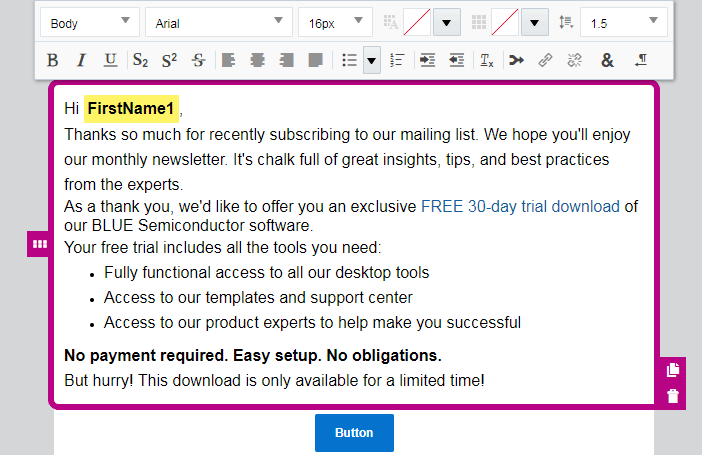The image size is (702, 455).
Task: Open 1.5 line height dropdown
Action: pos(624,22)
